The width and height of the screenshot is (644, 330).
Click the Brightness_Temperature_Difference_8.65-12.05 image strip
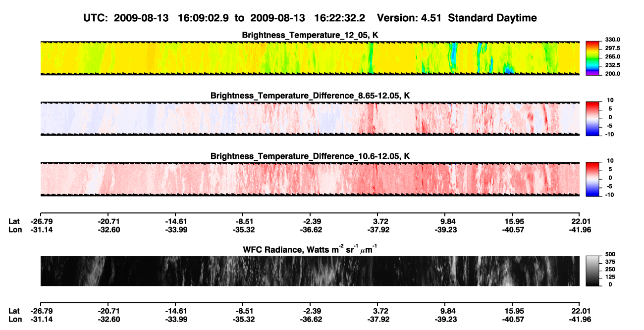310,119
